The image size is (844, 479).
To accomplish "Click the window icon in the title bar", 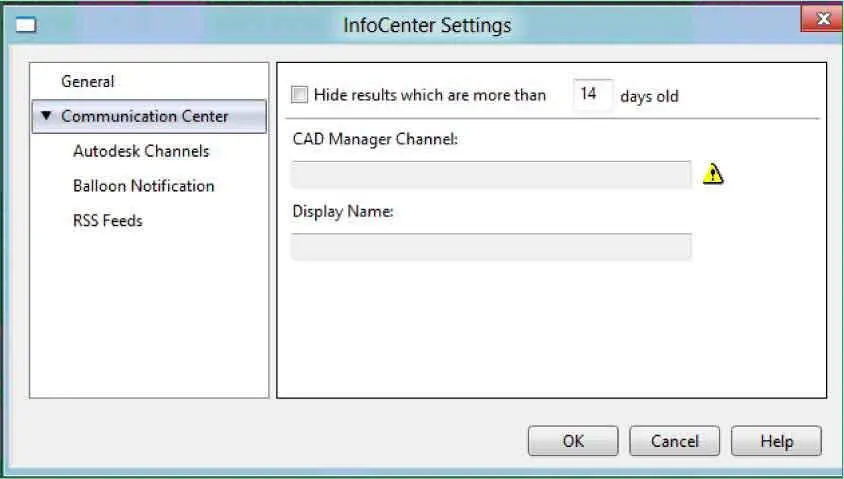I will click(x=26, y=25).
